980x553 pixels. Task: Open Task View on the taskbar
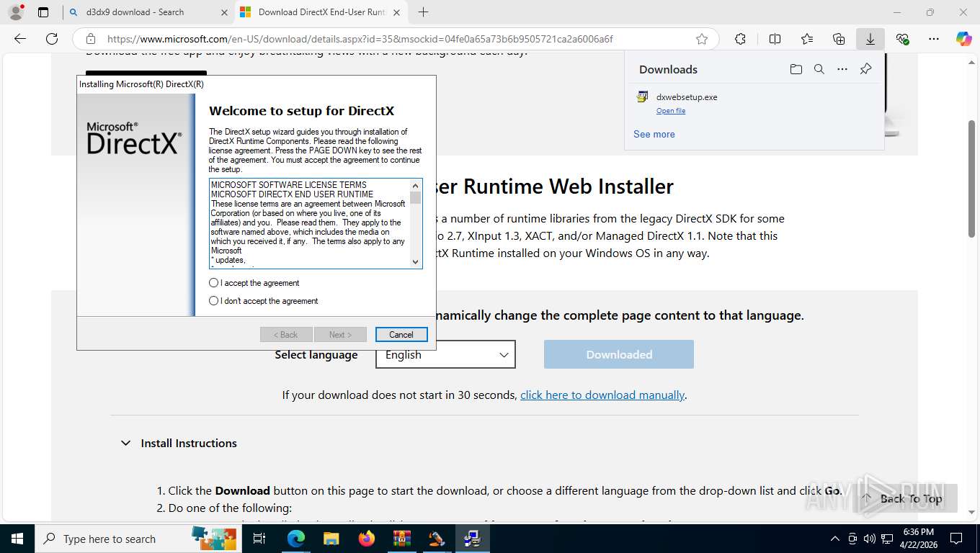pos(259,539)
